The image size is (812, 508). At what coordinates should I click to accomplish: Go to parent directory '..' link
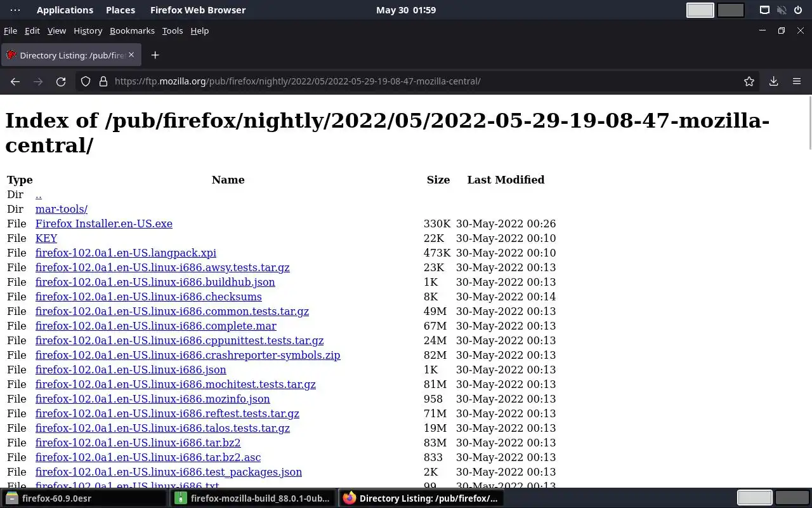[39, 195]
